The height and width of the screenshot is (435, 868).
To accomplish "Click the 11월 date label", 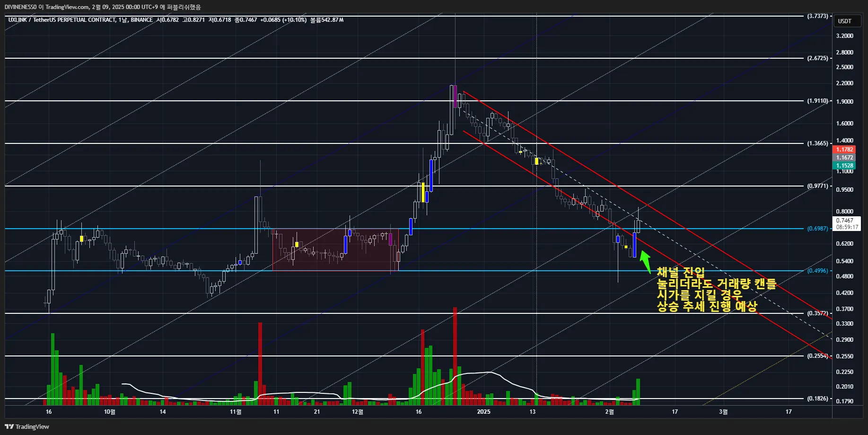I will (236, 412).
